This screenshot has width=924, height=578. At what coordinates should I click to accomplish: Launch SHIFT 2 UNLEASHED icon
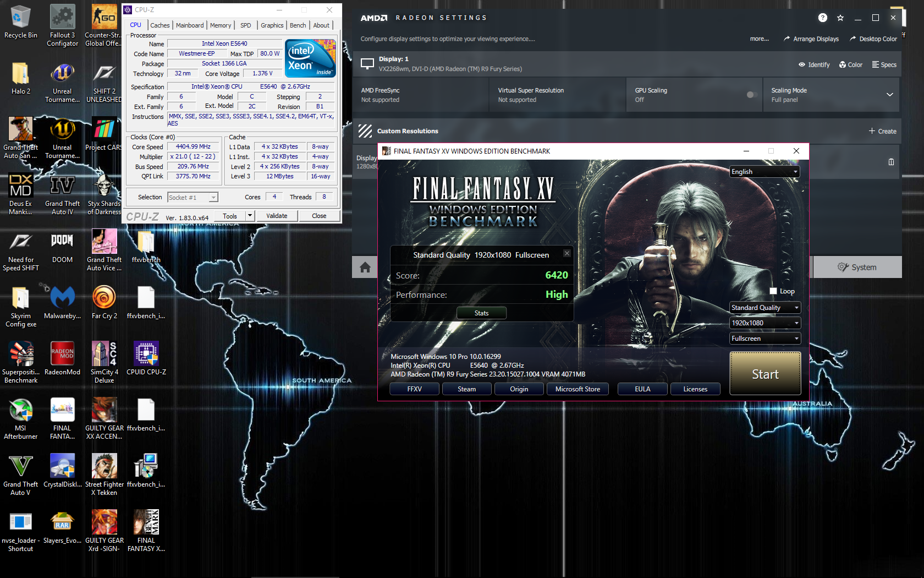104,82
